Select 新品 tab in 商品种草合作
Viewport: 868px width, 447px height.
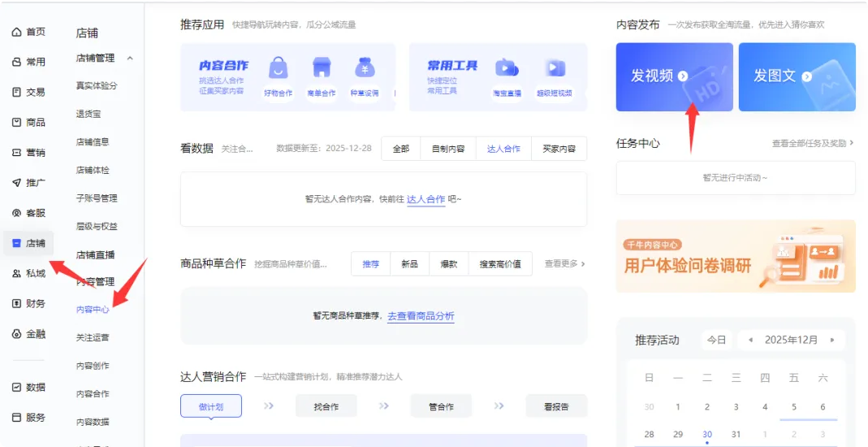[x=410, y=263]
